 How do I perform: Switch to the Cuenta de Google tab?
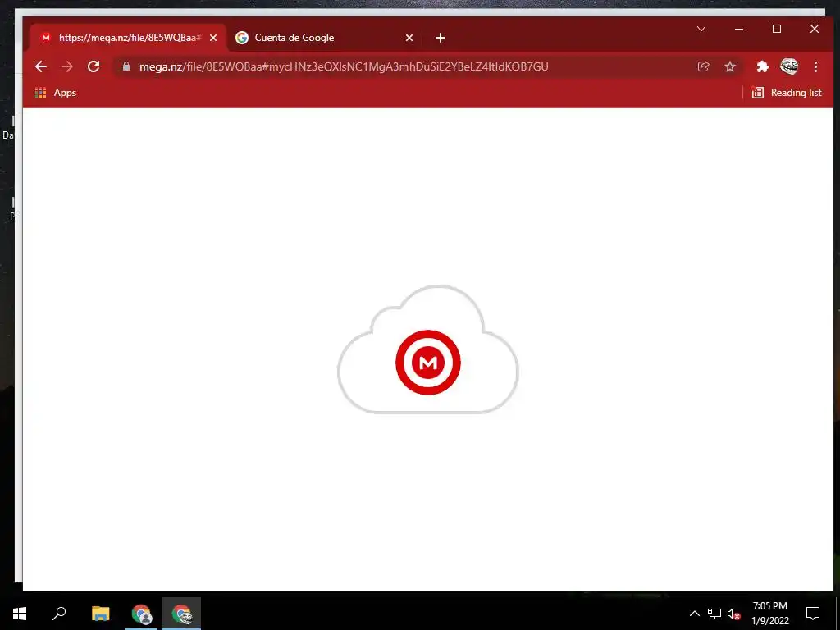pos(325,38)
